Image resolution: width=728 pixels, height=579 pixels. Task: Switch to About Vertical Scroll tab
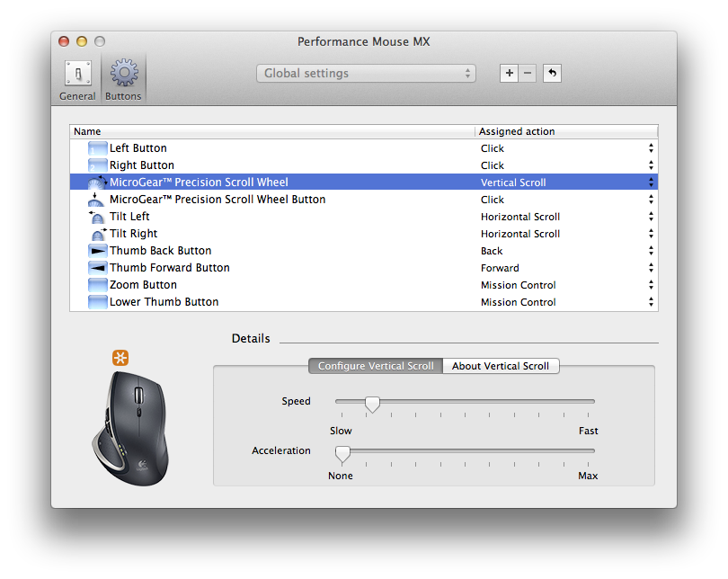pos(501,366)
